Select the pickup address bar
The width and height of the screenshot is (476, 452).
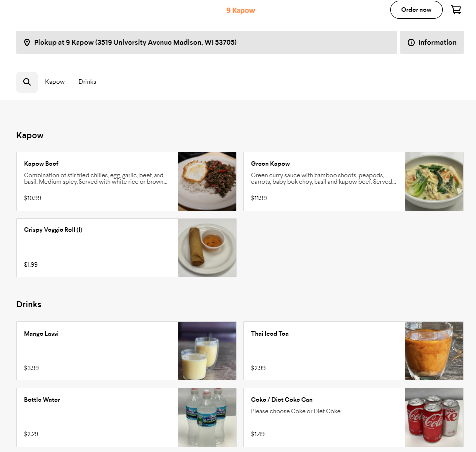coord(206,42)
